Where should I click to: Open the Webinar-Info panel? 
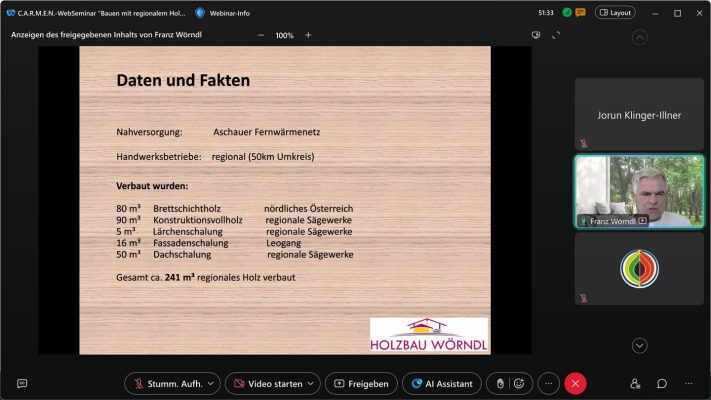(223, 13)
